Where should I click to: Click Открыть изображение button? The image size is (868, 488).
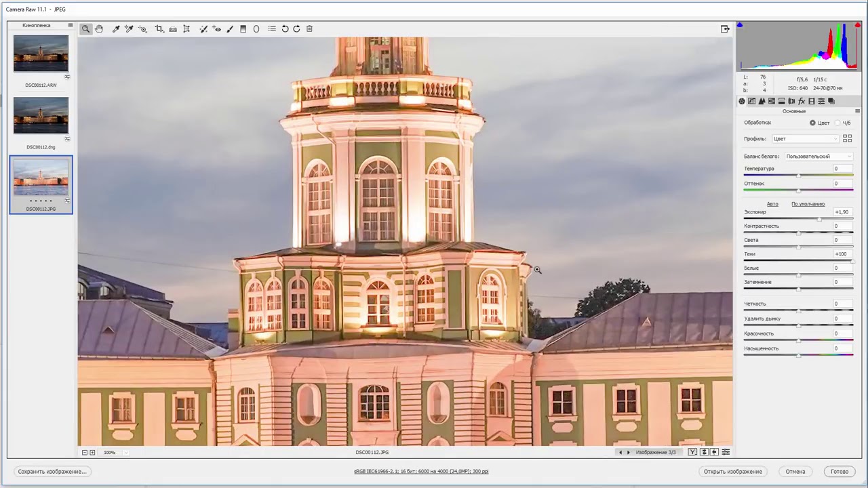pos(732,471)
